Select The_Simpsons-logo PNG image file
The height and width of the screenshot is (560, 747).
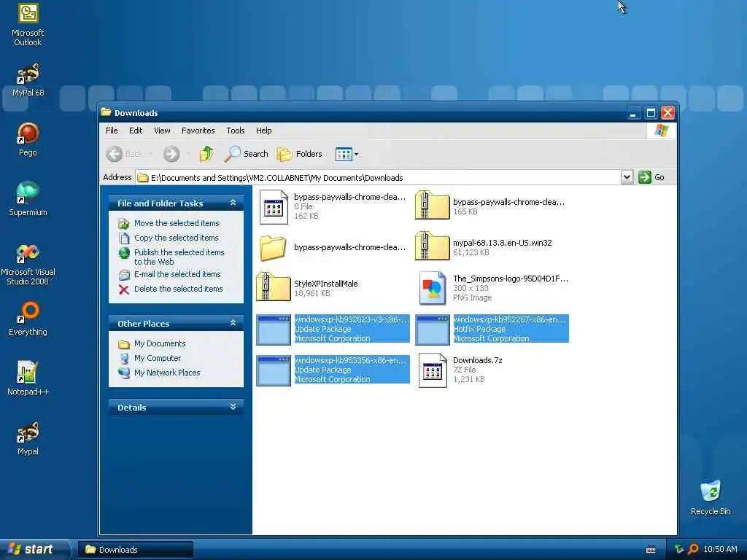[x=494, y=287]
